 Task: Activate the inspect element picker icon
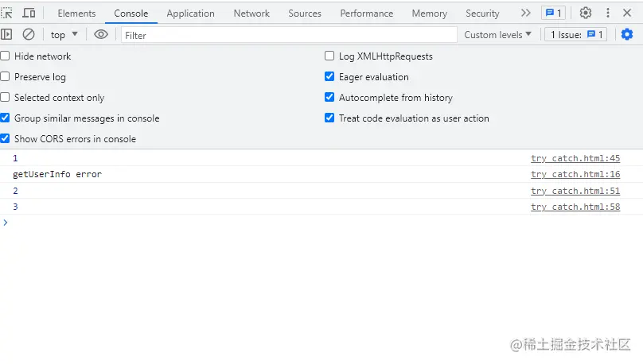(x=7, y=13)
